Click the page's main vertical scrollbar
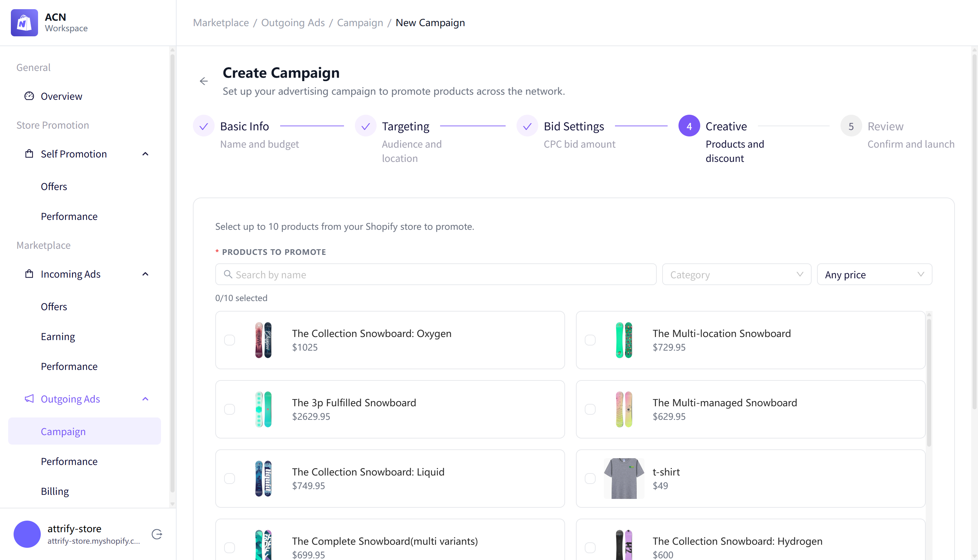 coord(974,231)
